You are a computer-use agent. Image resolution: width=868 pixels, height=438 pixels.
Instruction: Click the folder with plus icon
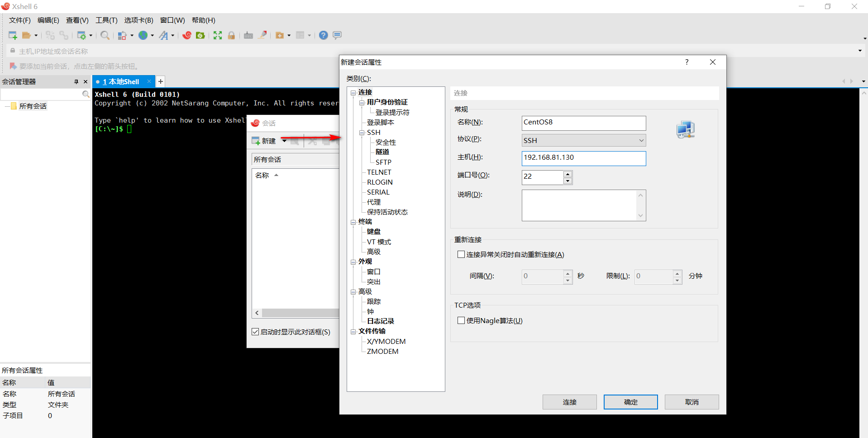click(x=280, y=35)
